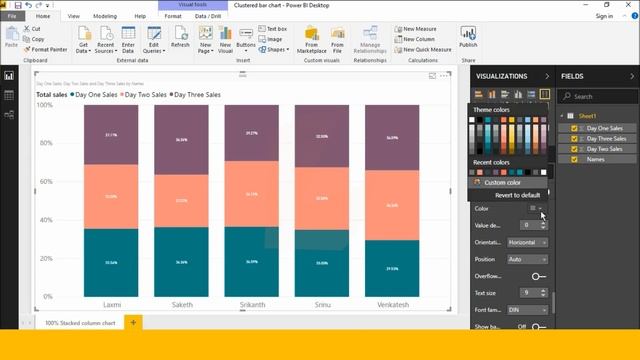The image size is (640, 360).
Task: Click Focus mode icon on the chart
Action: 432,76
